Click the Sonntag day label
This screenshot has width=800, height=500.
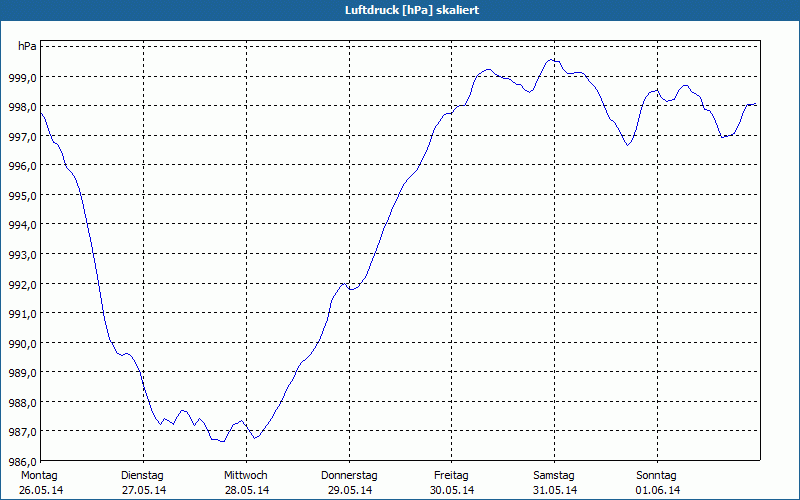pos(656,476)
